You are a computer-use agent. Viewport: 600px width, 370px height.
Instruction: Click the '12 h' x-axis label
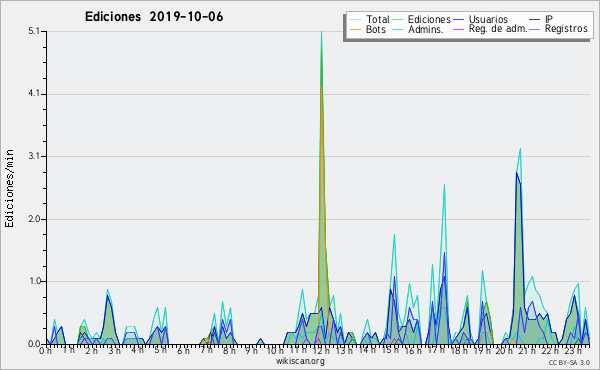[x=322, y=351]
